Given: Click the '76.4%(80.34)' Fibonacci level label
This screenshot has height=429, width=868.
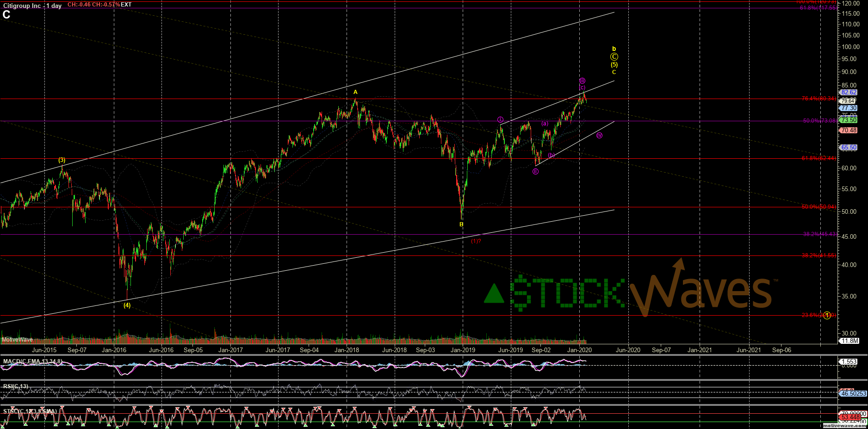Looking at the screenshot, I should tap(818, 99).
